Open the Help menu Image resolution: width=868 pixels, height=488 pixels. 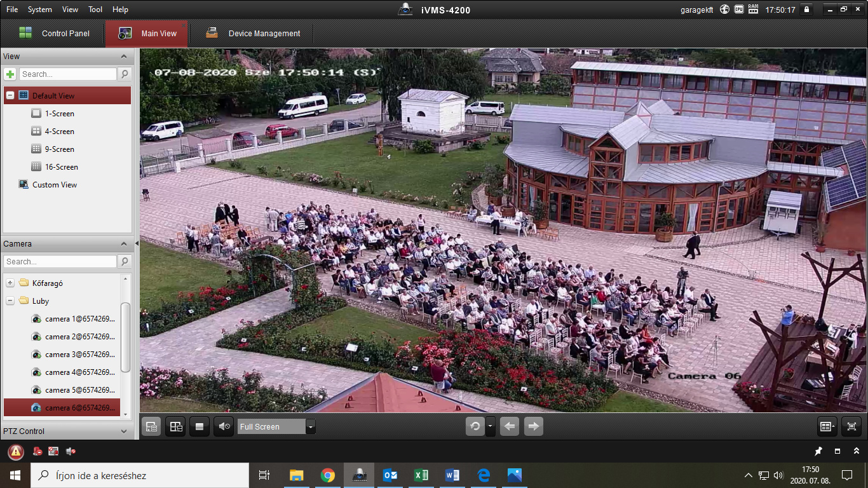click(x=120, y=10)
